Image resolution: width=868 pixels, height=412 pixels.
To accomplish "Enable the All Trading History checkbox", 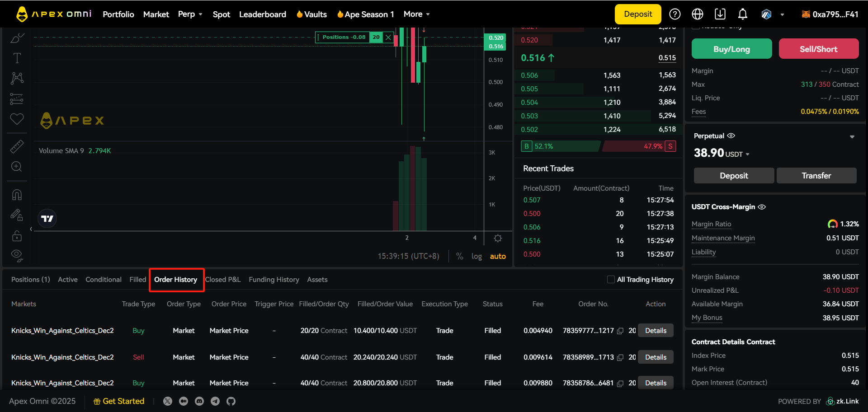I will 611,280.
